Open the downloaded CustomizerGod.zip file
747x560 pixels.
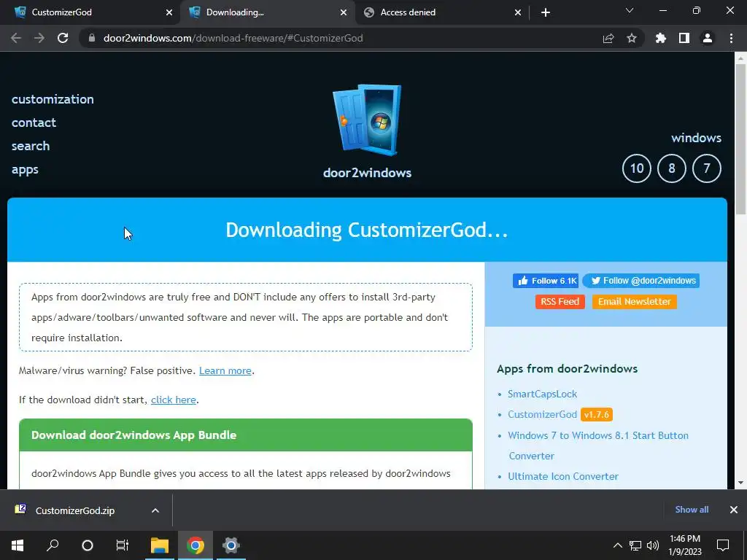pyautogui.click(x=75, y=510)
